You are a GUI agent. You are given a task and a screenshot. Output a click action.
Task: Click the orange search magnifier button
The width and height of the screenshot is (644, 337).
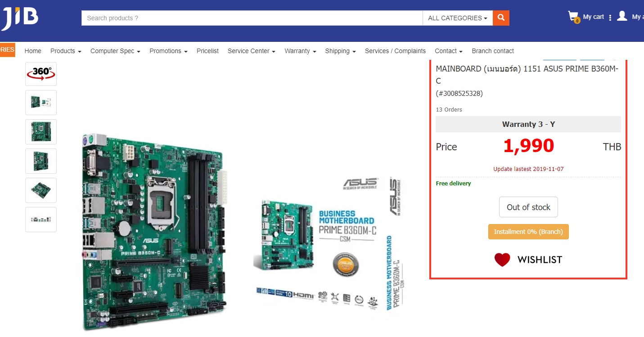[501, 18]
